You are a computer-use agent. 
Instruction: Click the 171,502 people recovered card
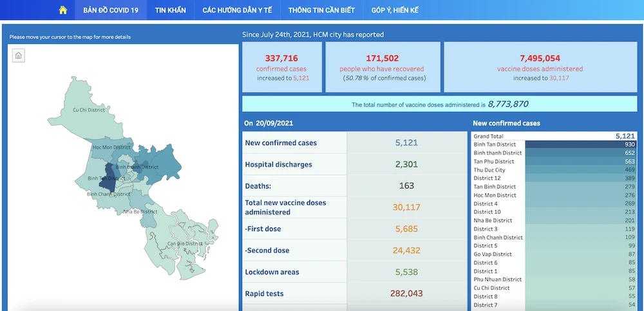pos(382,67)
